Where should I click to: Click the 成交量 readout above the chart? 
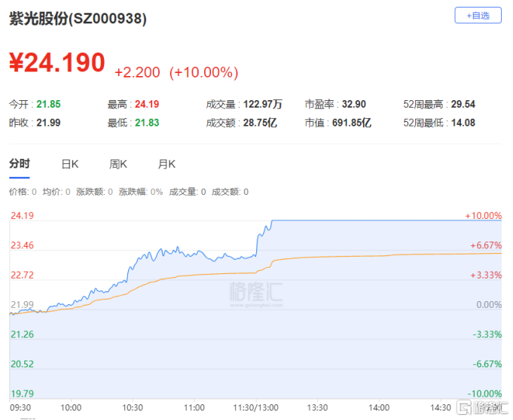pos(188,192)
